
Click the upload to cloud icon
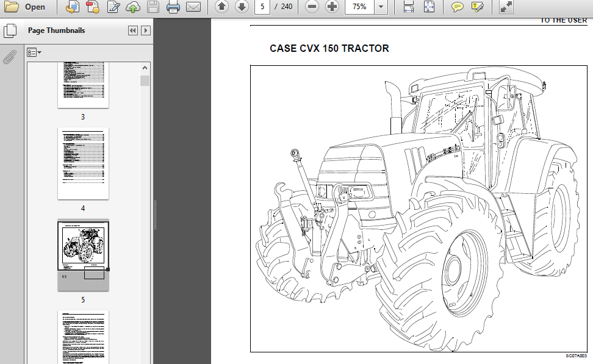pos(133,7)
